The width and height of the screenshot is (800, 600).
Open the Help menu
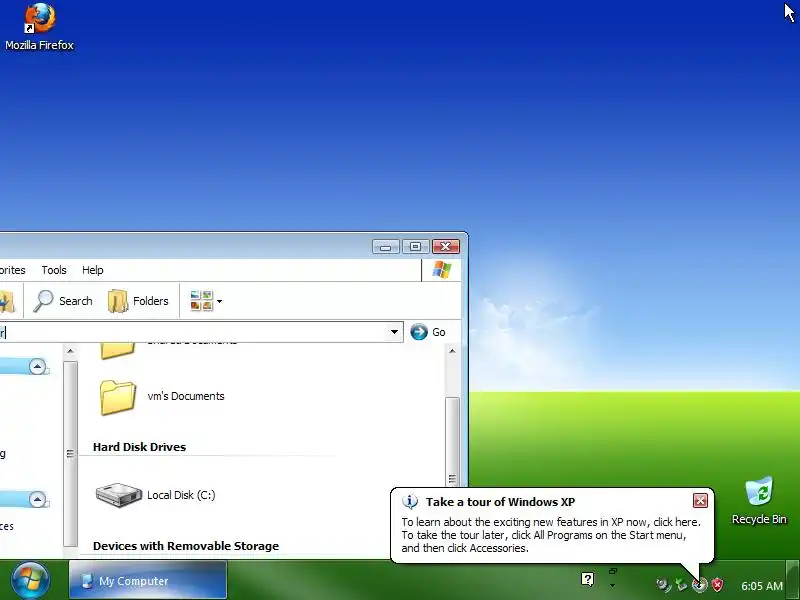93,270
